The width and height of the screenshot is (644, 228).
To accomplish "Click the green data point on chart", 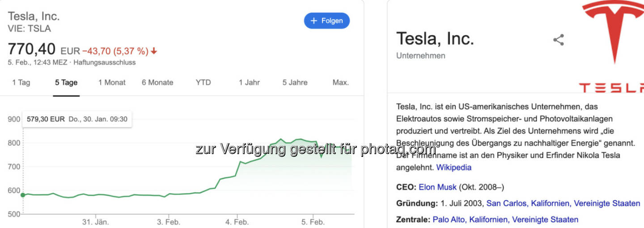I will 23,195.
